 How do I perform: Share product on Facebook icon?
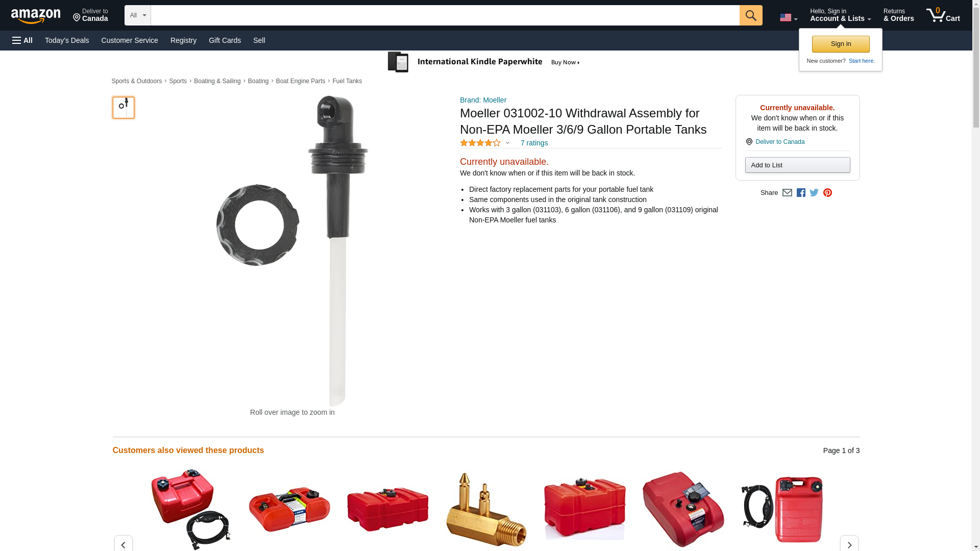point(801,193)
